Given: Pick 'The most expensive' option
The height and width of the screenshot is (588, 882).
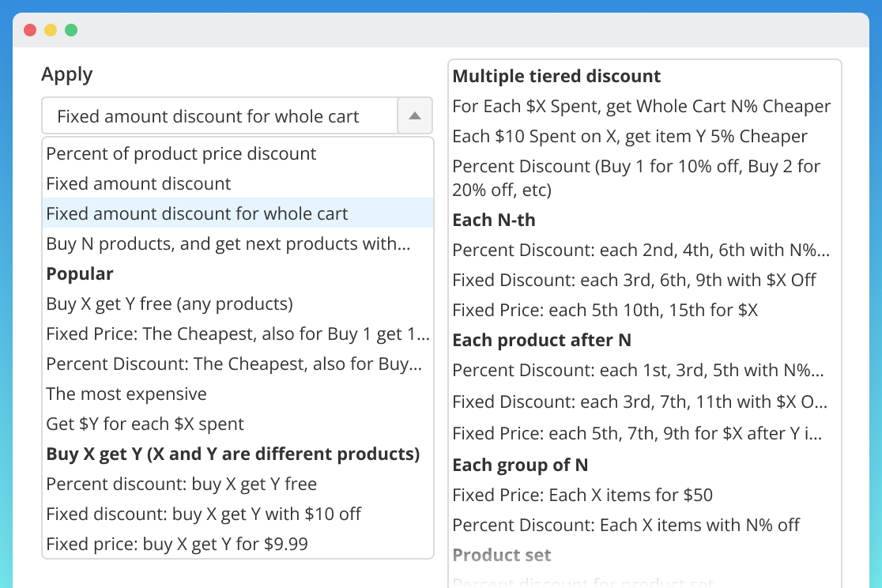Looking at the screenshot, I should point(126,394).
